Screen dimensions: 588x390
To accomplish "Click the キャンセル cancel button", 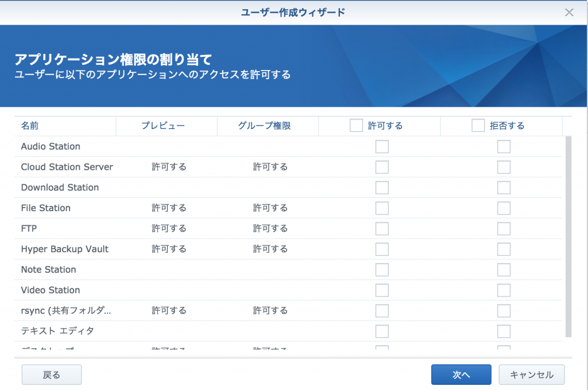I will 531,375.
